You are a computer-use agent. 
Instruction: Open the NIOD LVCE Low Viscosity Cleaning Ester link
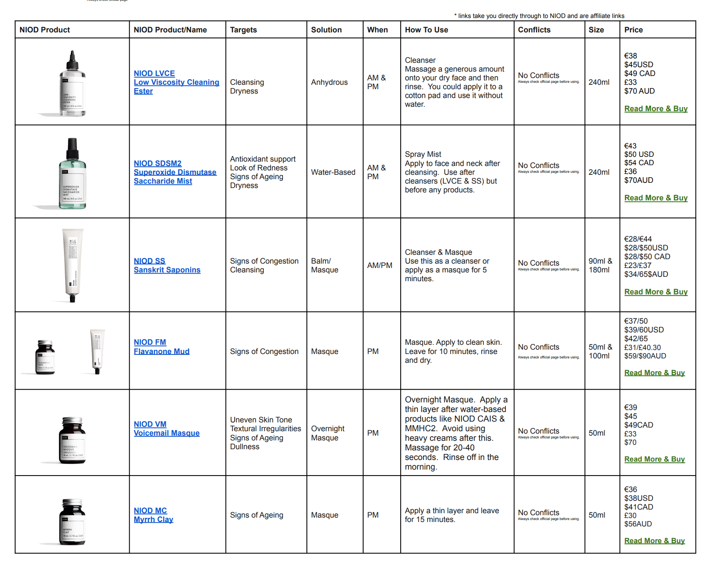[176, 82]
